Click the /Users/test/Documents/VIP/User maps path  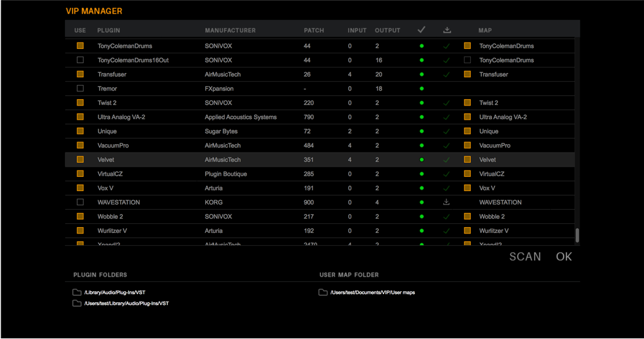373,293
